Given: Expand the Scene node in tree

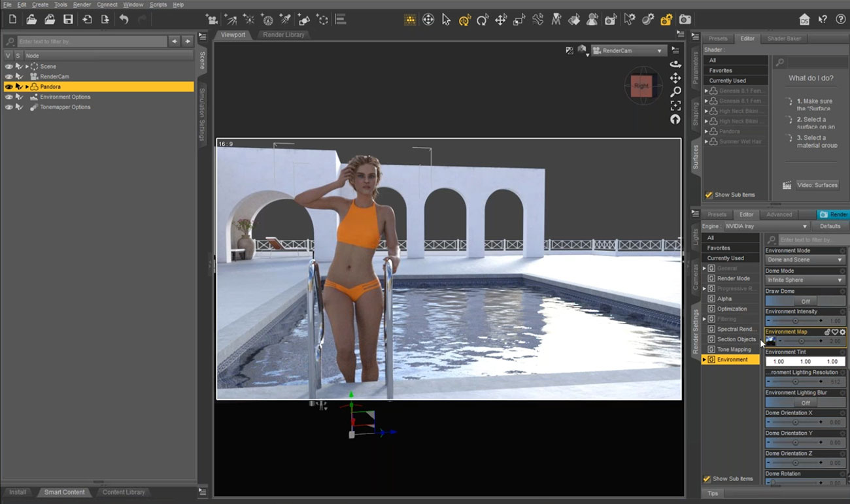Looking at the screenshot, I should pos(27,67).
